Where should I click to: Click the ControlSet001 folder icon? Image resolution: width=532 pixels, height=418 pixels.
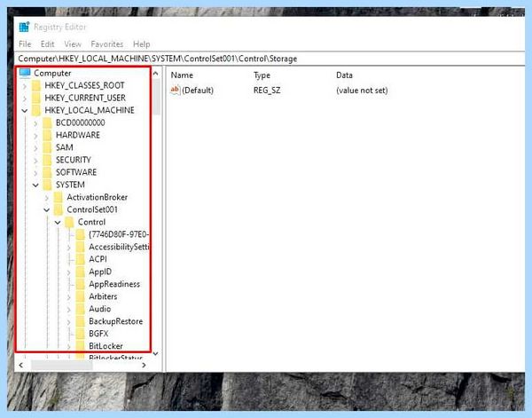click(59, 209)
